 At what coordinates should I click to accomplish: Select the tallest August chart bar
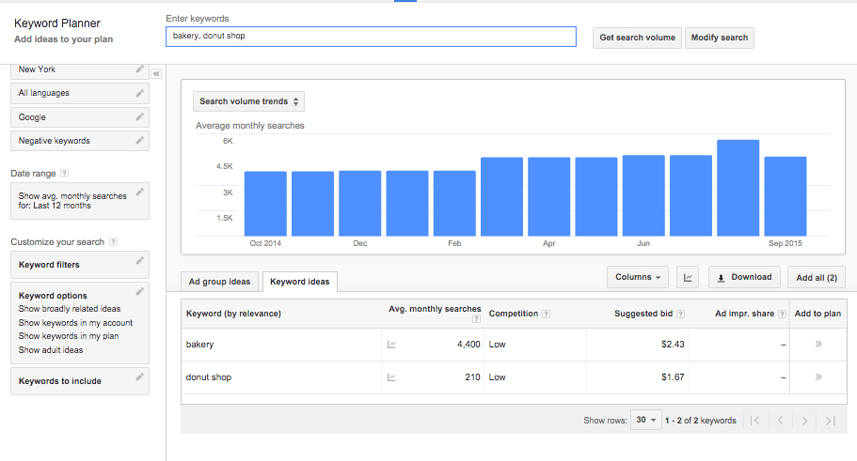coord(738,188)
